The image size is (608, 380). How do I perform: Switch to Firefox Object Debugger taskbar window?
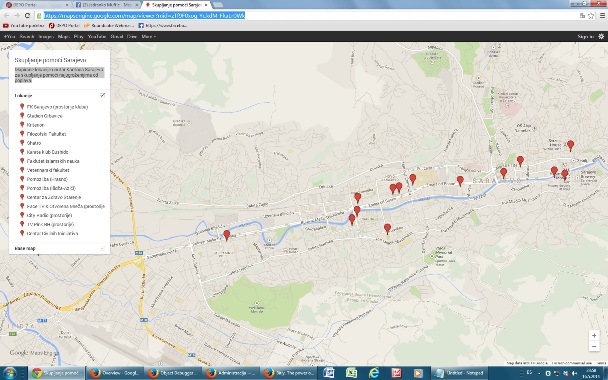click(x=173, y=373)
